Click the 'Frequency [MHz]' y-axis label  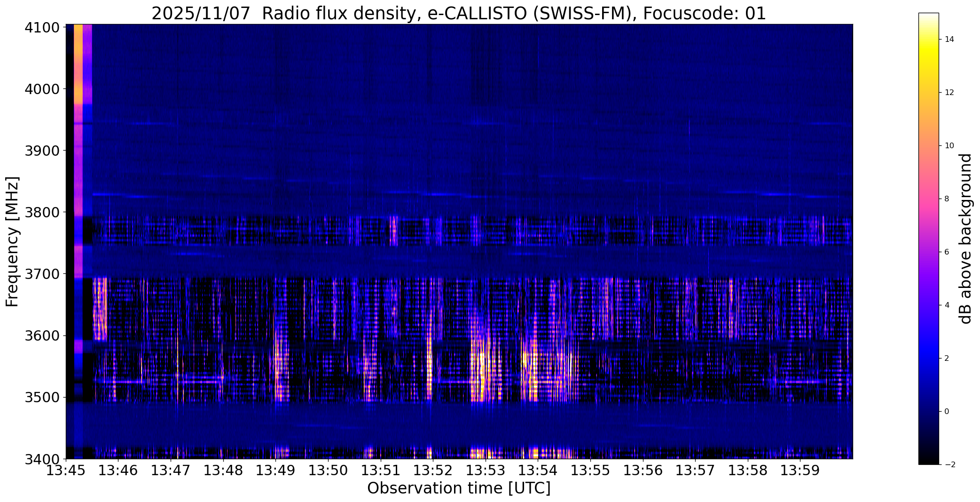pyautogui.click(x=12, y=241)
